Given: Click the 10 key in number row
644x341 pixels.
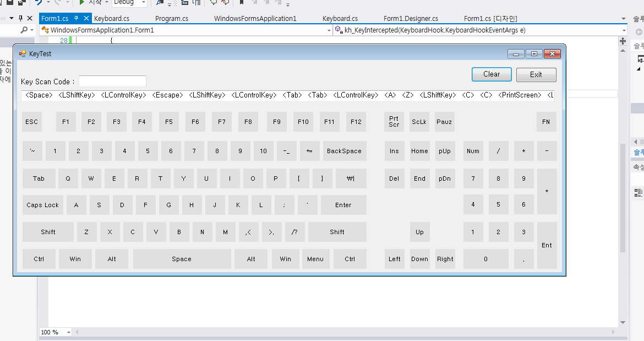Looking at the screenshot, I should pos(263,151).
